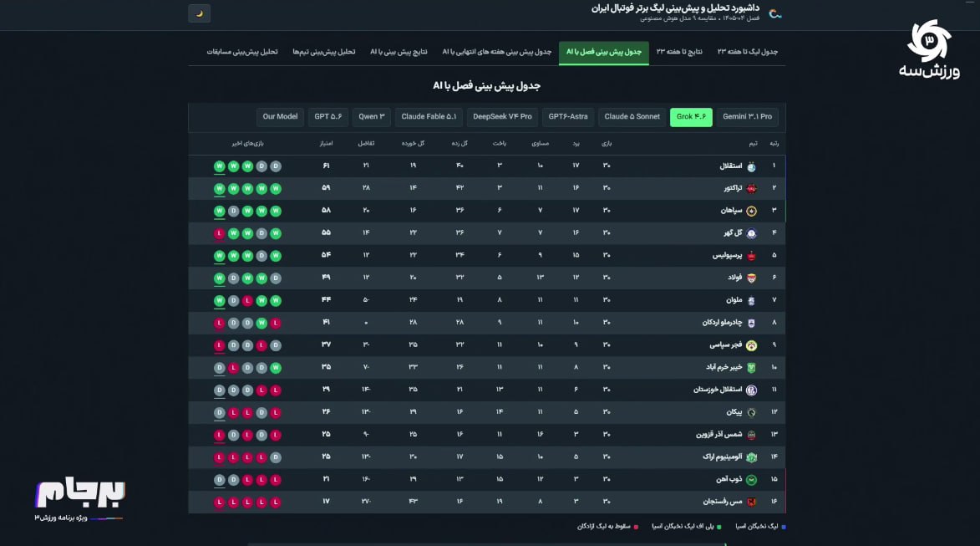This screenshot has width=980, height=546.
Task: Click the Chadormalu Ardakan (چادرملو اردکان) team logo
Action: click(751, 323)
